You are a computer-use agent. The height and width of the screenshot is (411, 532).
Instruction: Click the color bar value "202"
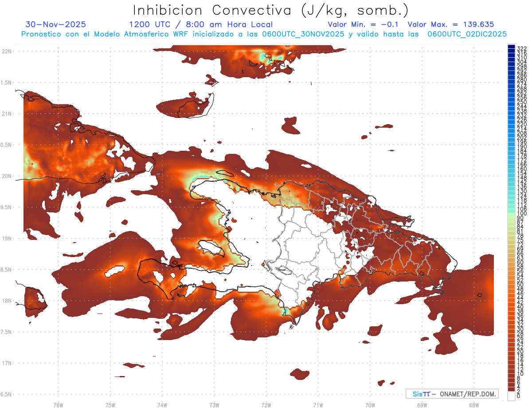tap(521, 137)
